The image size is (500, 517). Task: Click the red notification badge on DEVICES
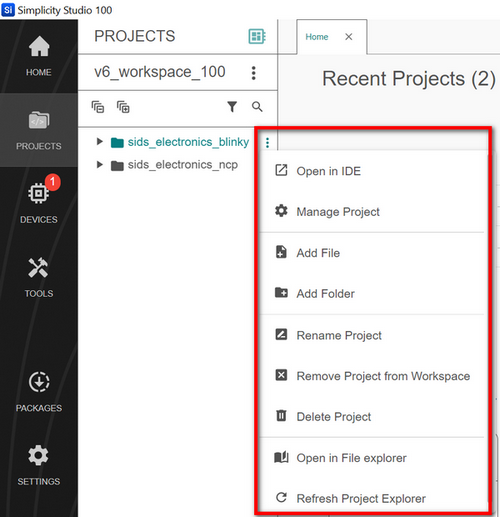[x=53, y=182]
